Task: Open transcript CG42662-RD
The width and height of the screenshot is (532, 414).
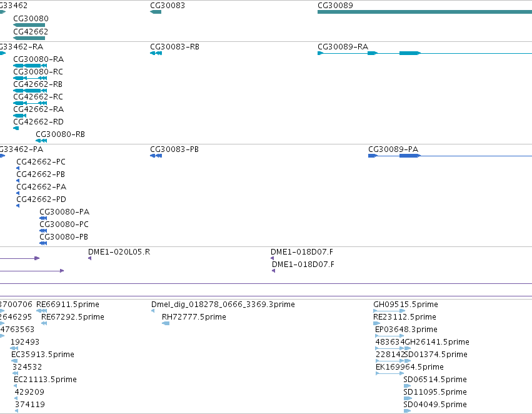Action: [x=38, y=122]
